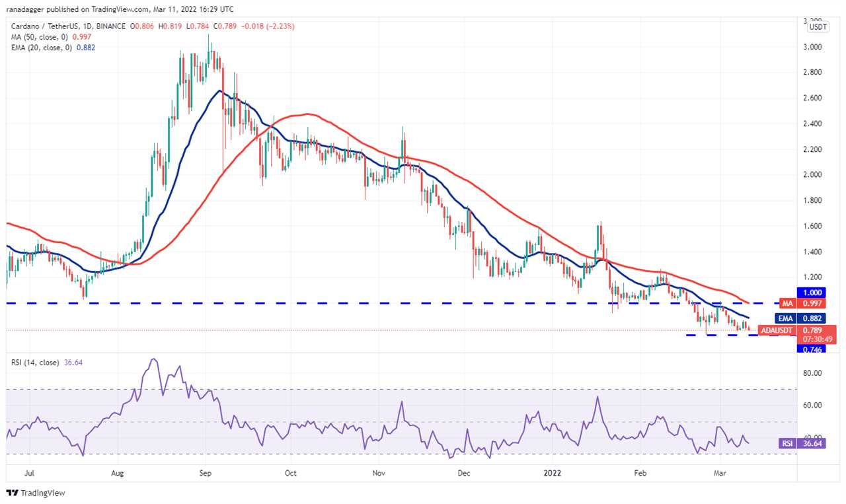The width and height of the screenshot is (846, 504).
Task: Click the 1.800 price axis label
Action: [x=812, y=200]
